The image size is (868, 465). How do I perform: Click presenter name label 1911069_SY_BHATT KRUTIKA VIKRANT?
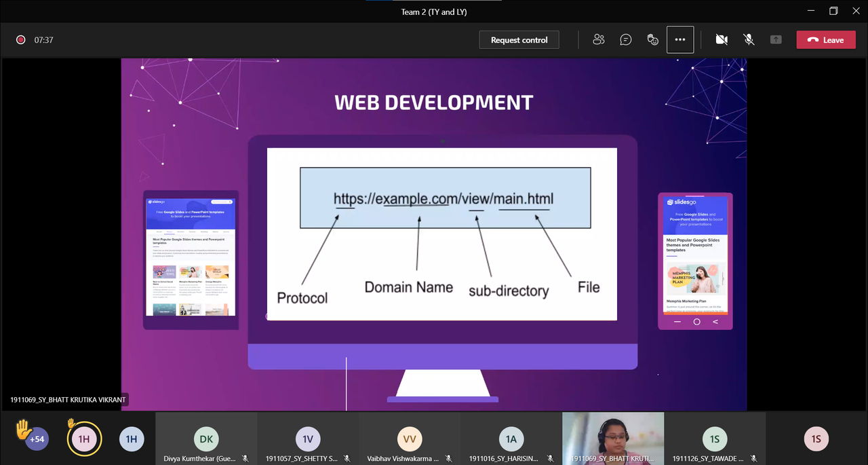(x=68, y=400)
